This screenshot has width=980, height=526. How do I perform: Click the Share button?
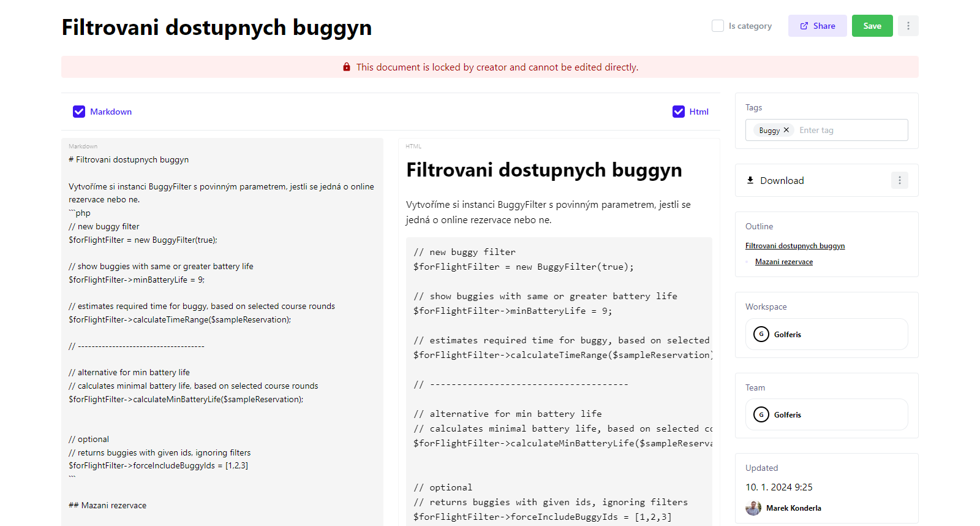pos(817,26)
